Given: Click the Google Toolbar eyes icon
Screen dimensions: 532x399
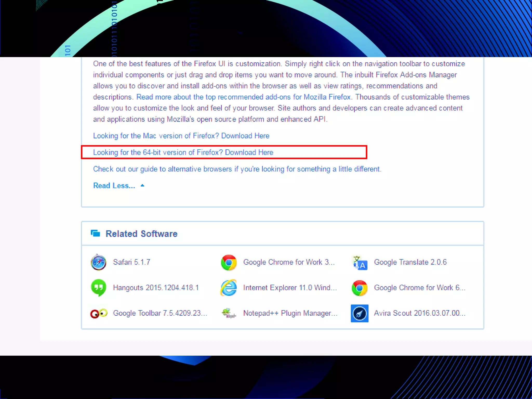Looking at the screenshot, I should (99, 313).
